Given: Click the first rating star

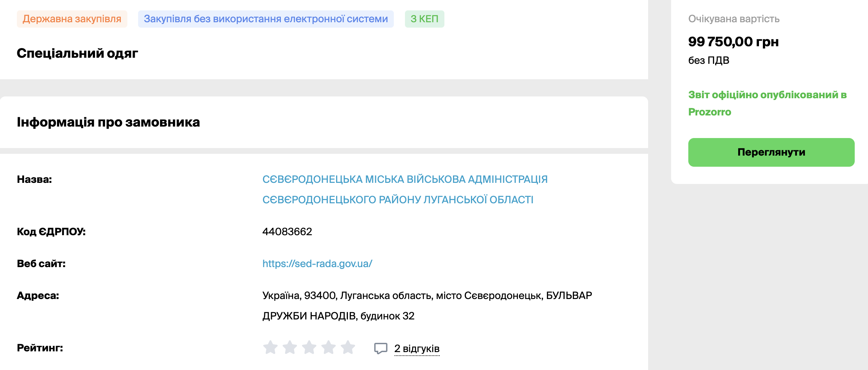Looking at the screenshot, I should [x=270, y=347].
